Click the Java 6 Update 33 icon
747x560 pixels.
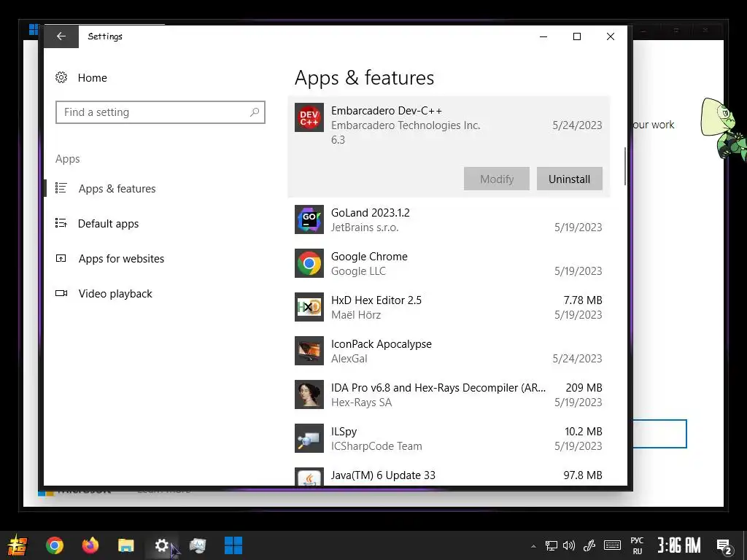[309, 477]
